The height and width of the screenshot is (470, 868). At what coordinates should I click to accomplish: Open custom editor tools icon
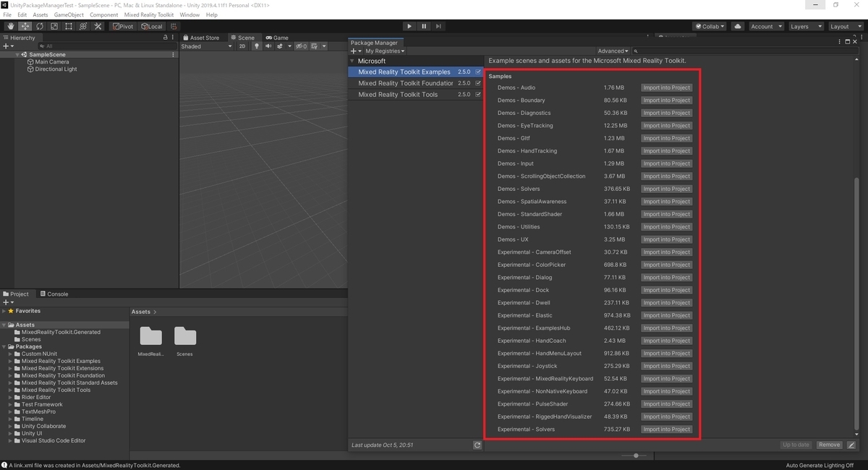point(98,26)
